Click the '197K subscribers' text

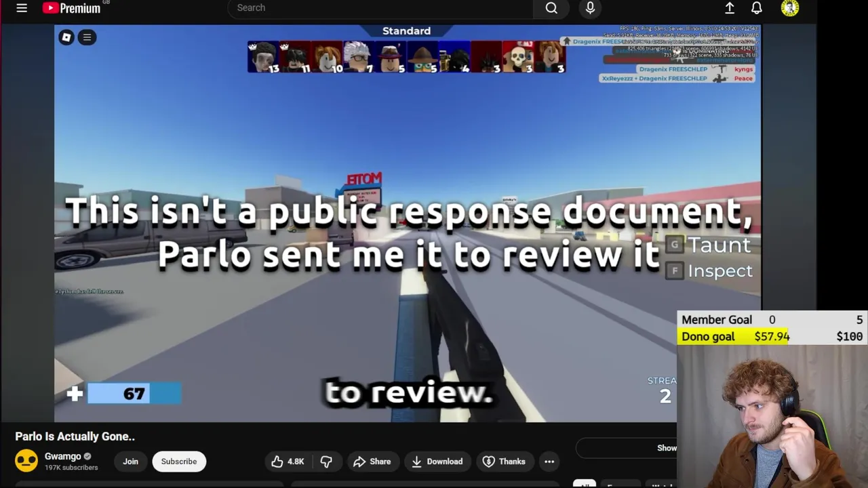click(x=71, y=468)
